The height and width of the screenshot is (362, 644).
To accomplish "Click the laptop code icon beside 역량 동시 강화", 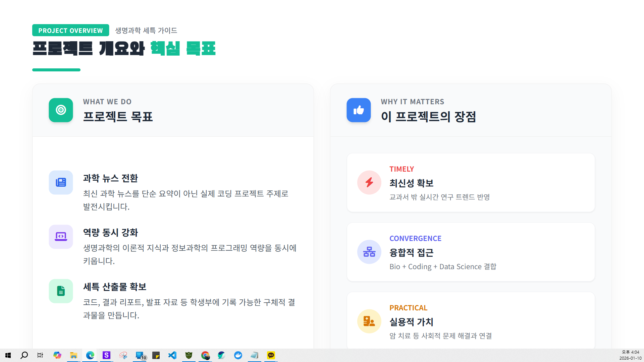I will [x=61, y=237].
